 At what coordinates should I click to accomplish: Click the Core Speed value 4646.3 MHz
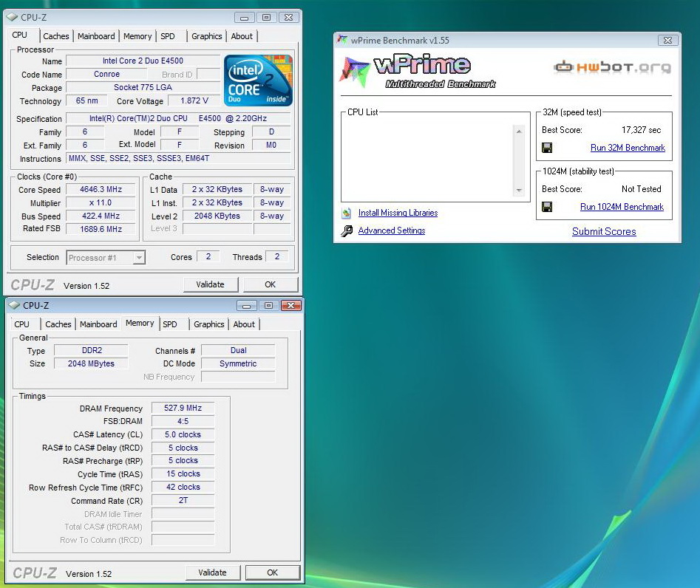point(101,189)
